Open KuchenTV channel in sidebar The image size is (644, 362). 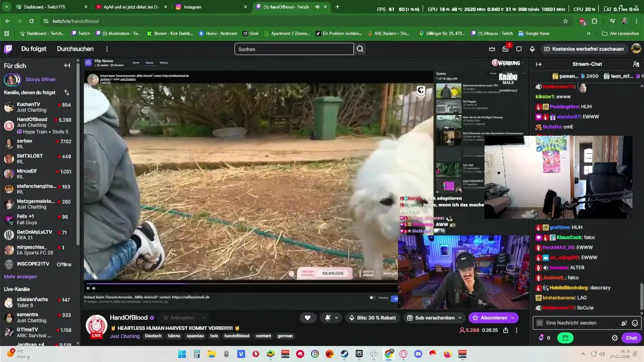tap(38, 107)
